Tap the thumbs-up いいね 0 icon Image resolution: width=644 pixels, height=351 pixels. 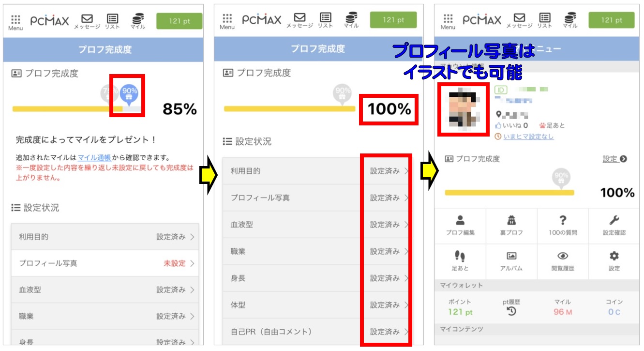(499, 125)
